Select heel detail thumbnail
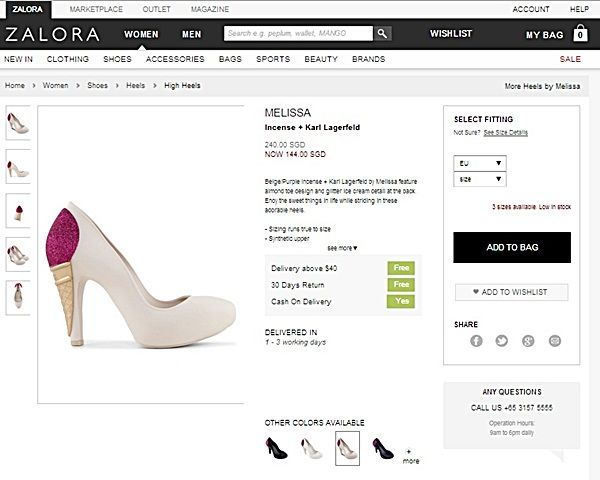Screen dimensions: 600x480 18,211
